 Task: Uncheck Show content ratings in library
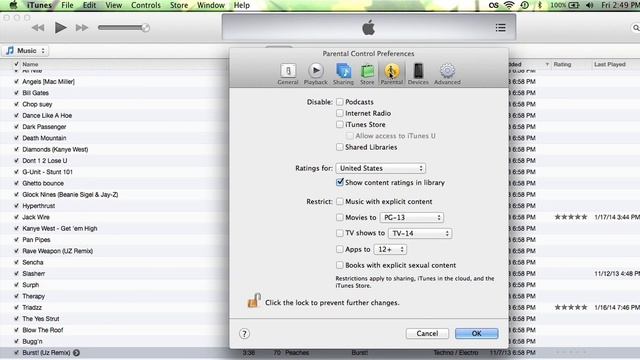coord(339,182)
